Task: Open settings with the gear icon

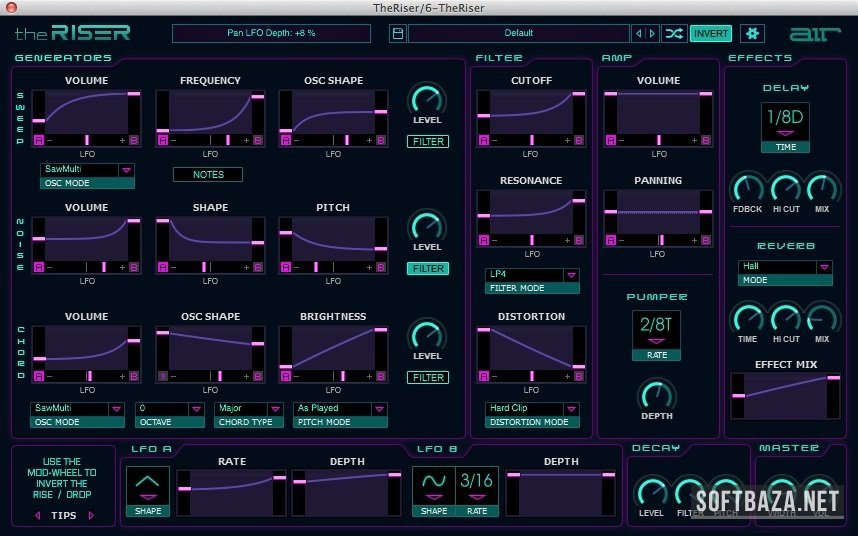Action: point(751,33)
